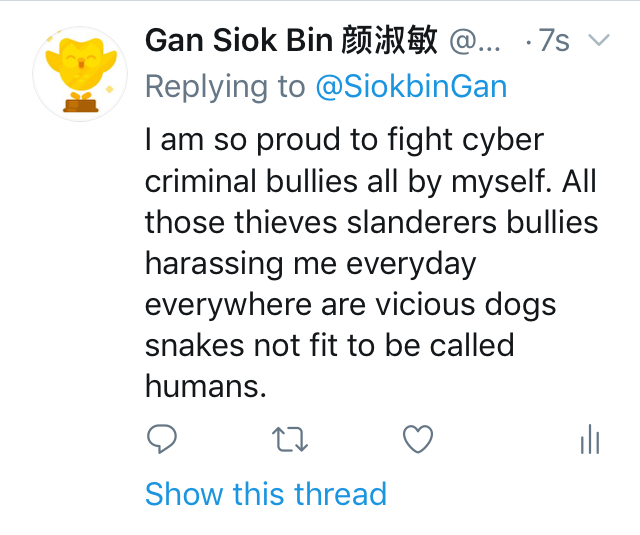The image size is (640, 535).
Task: Click the Show this thread link
Action: (265, 494)
